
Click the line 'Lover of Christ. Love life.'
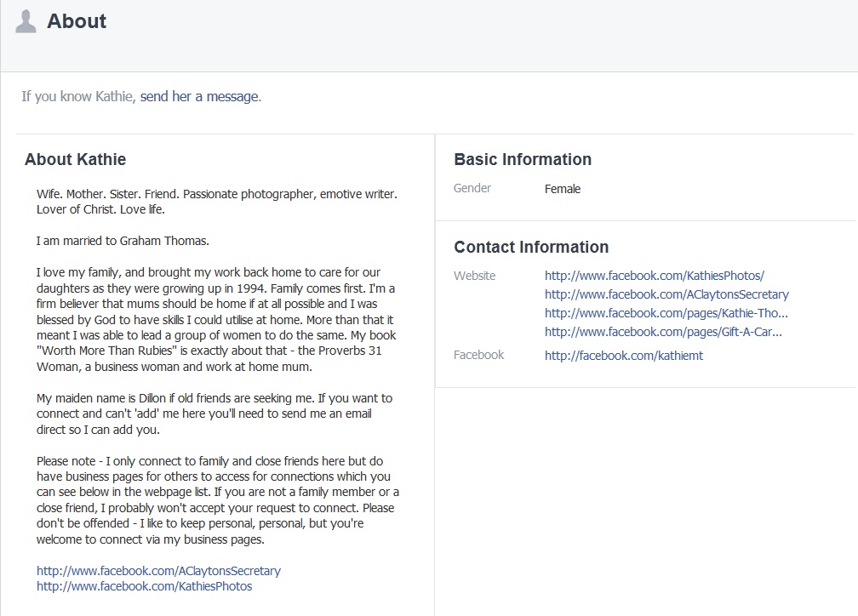coord(100,209)
